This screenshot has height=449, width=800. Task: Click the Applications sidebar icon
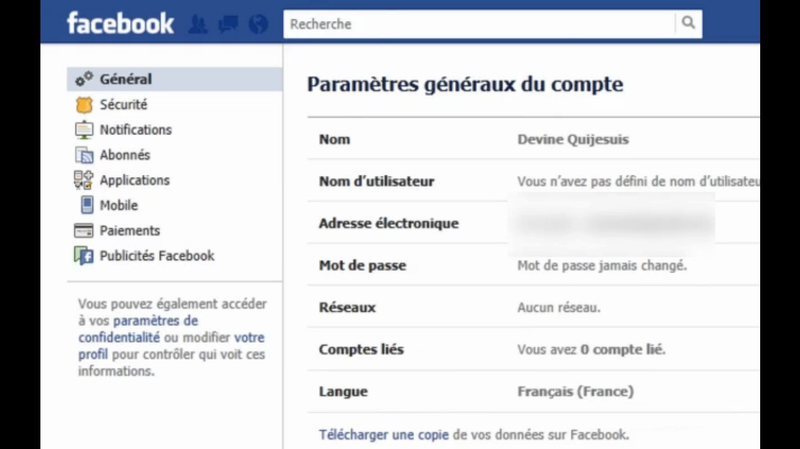(84, 180)
